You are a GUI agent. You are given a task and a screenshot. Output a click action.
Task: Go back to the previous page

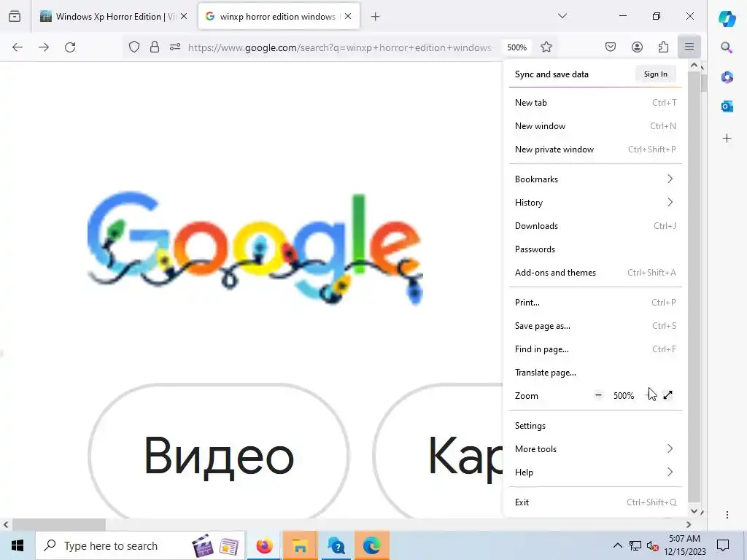(18, 47)
